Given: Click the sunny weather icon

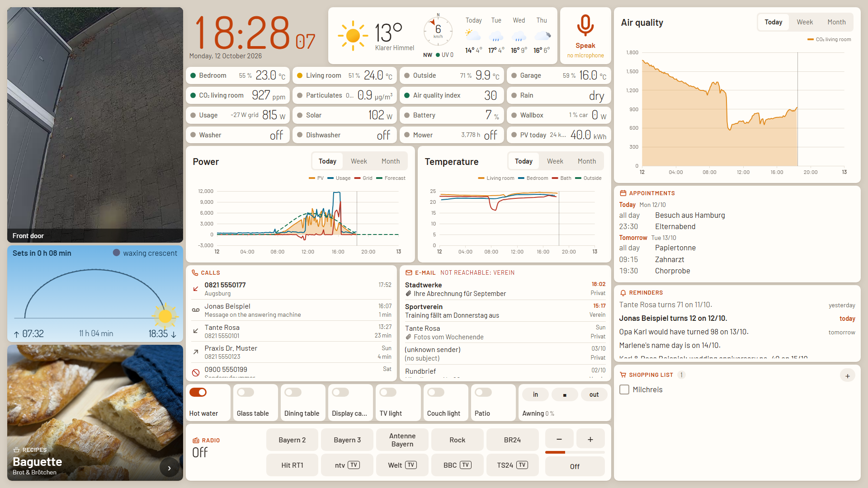Looking at the screenshot, I should 353,35.
